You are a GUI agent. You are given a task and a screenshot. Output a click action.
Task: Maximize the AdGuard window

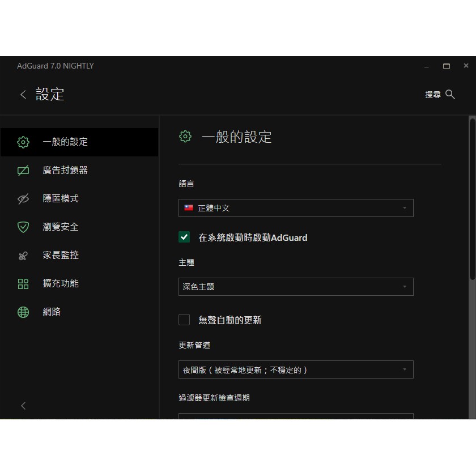447,66
